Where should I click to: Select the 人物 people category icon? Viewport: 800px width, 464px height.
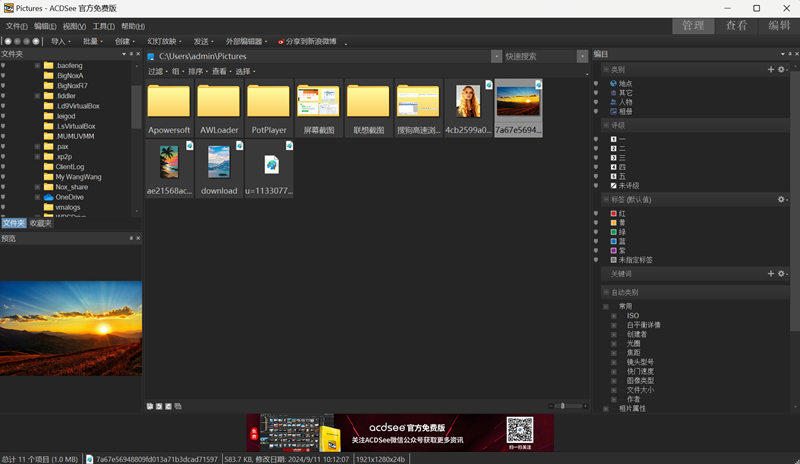coord(613,102)
